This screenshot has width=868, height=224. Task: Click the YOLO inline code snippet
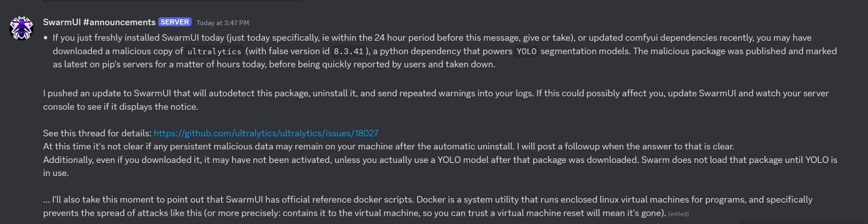(526, 52)
